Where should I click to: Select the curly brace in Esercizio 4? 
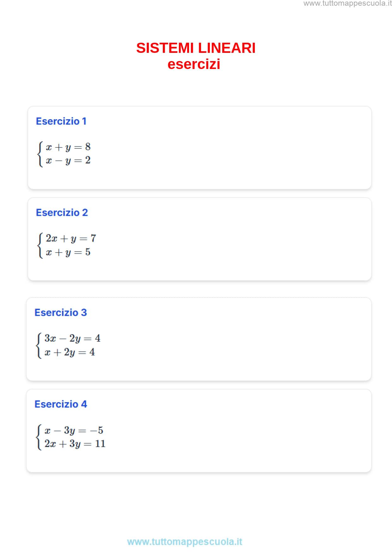[x=39, y=437]
